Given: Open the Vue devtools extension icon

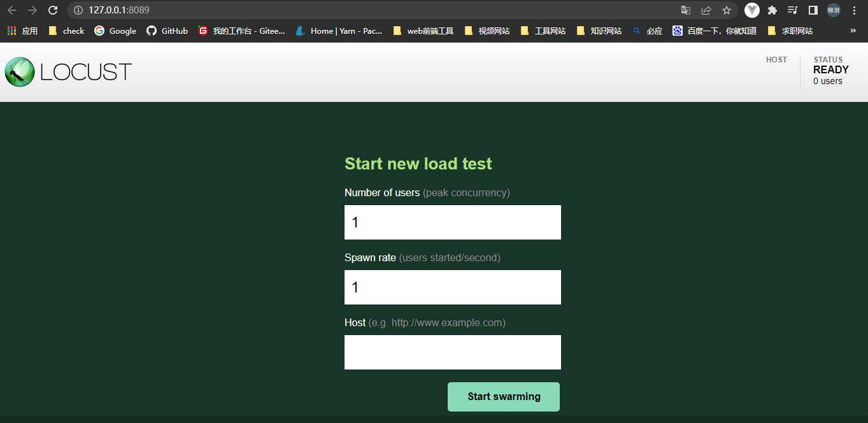Looking at the screenshot, I should [x=752, y=10].
